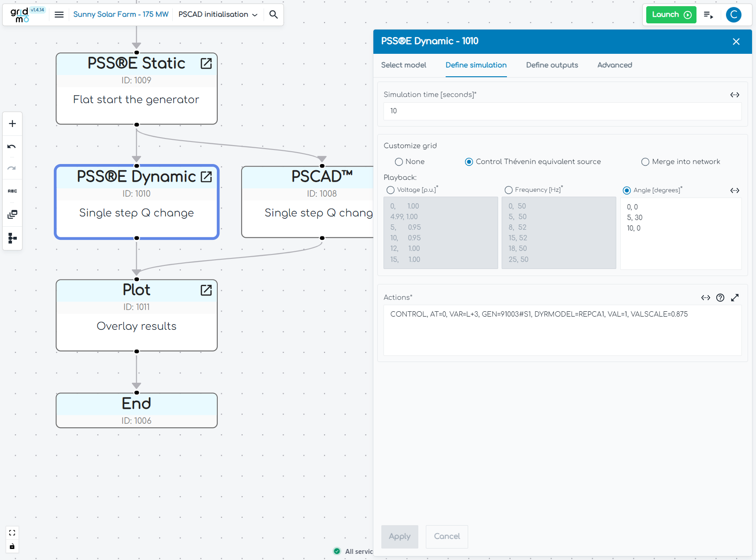
Task: Select Merge into network option
Action: pyautogui.click(x=645, y=161)
